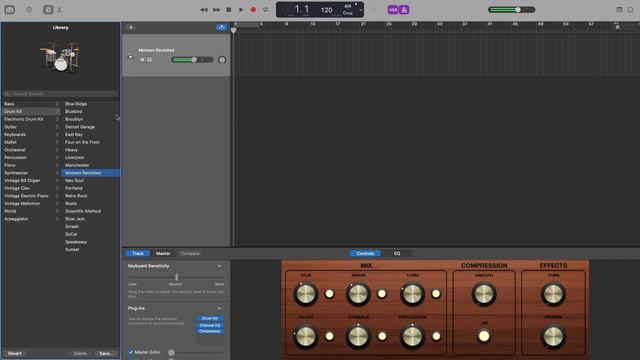Image resolution: width=640 pixels, height=360 pixels.
Task: Click the tempo value 120
Action: tap(327, 10)
